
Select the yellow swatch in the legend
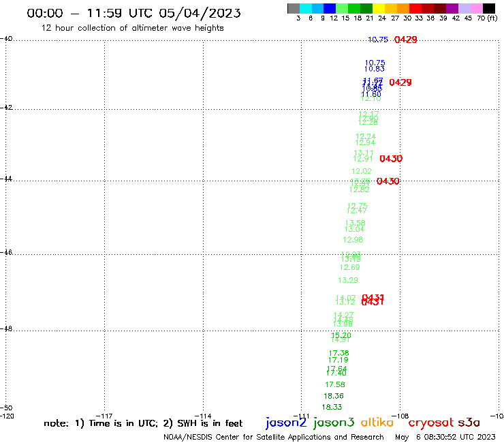click(x=378, y=8)
